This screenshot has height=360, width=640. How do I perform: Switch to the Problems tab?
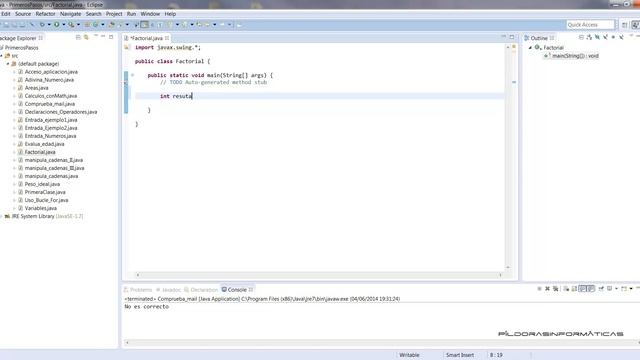pyautogui.click(x=138, y=289)
